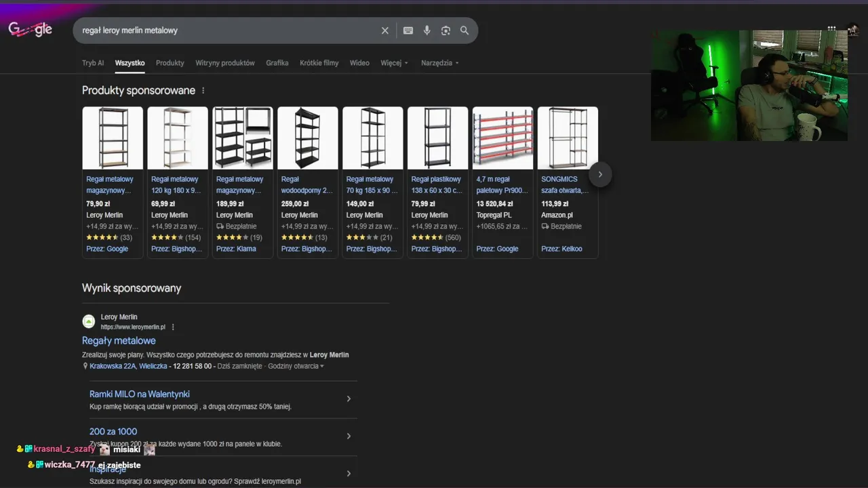This screenshot has width=868, height=488.
Task: Submit search with the magnifier icon
Action: click(465, 30)
